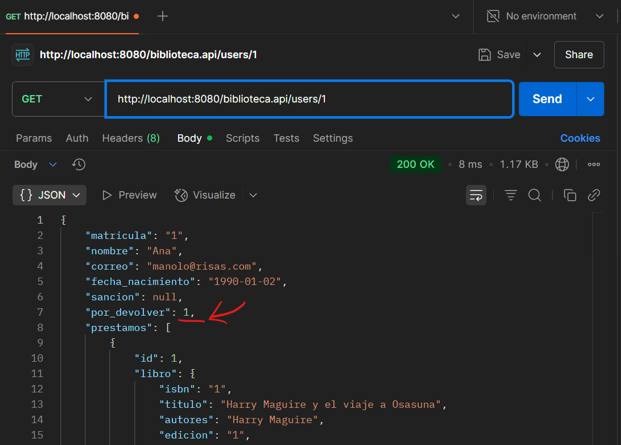Screen dimensions: 621x445
Task: Click the request title URL text
Action: [x=148, y=55]
